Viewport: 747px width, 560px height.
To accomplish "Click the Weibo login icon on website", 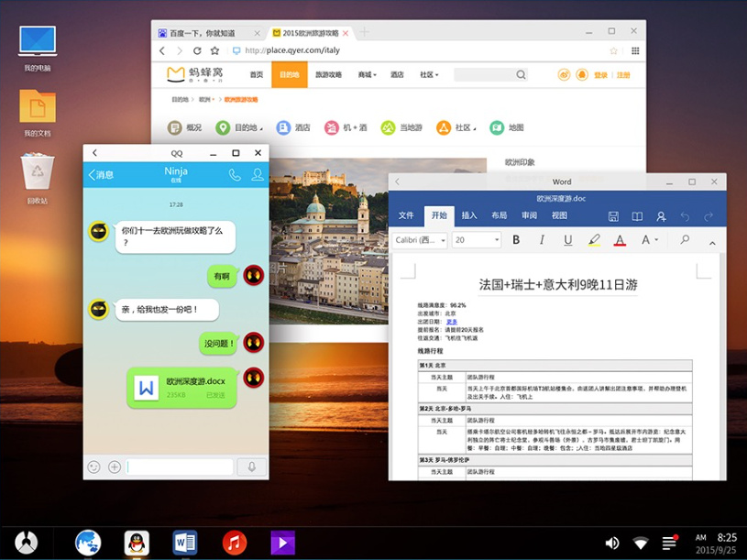I will (x=564, y=75).
